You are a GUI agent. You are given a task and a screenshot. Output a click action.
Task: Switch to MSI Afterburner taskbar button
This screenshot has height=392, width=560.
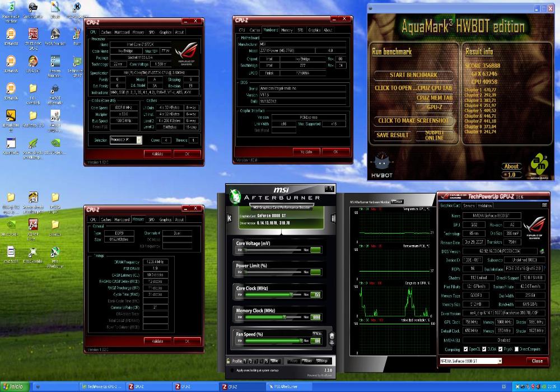point(290,386)
